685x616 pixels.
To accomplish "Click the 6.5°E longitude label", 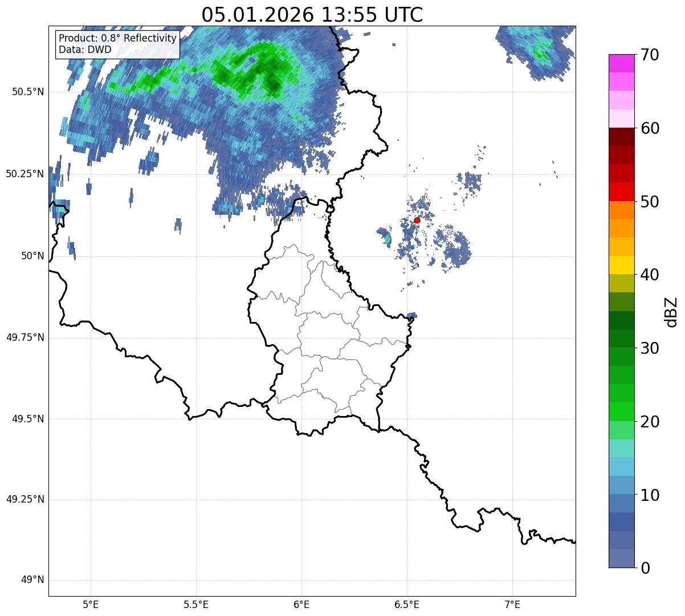I will (x=407, y=604).
